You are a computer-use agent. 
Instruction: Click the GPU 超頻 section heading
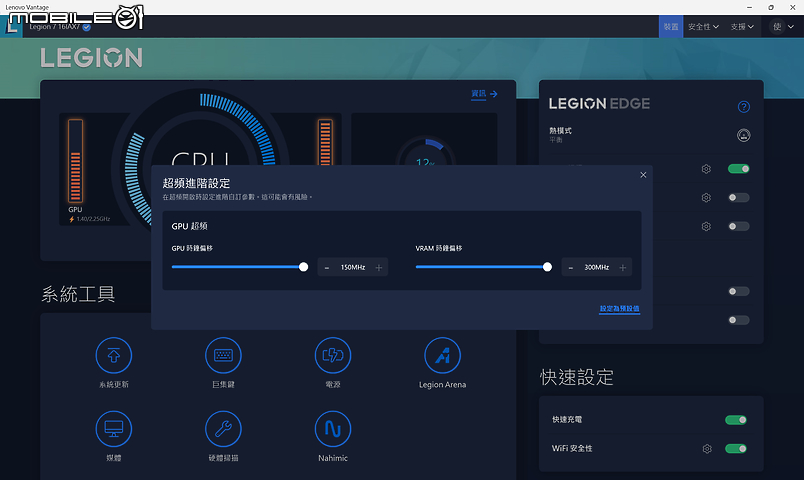point(189,226)
